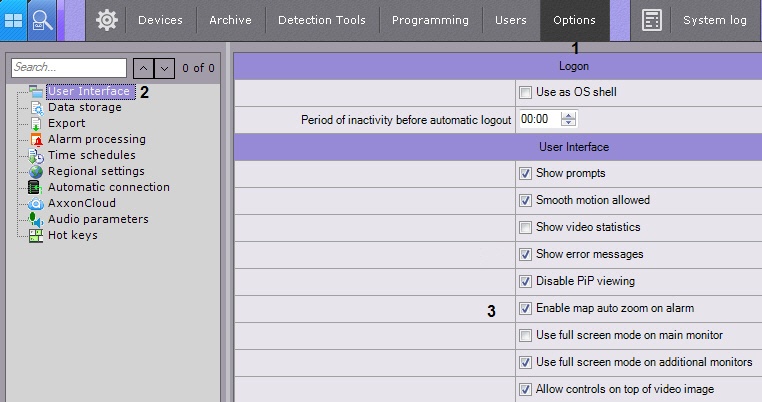
Task: Click the Regional settings globe icon
Action: (37, 172)
